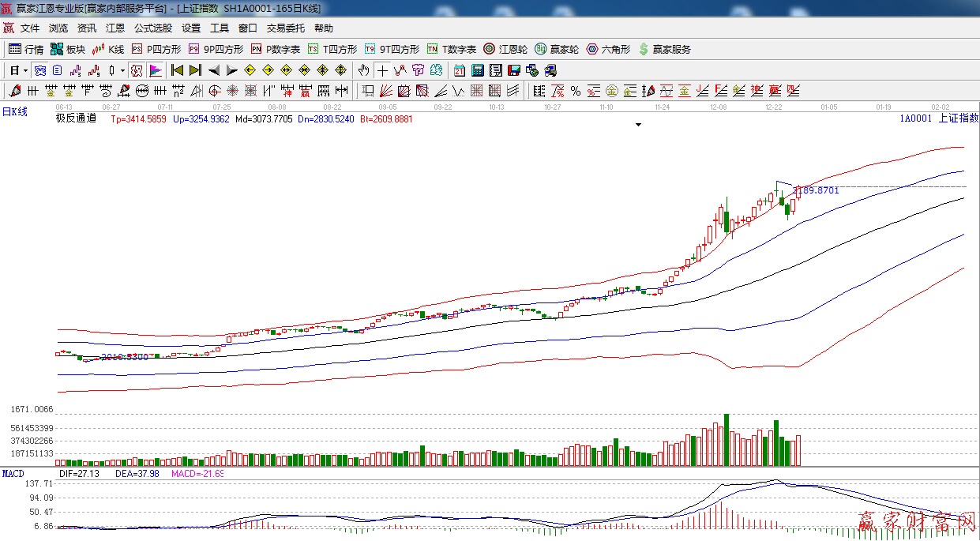This screenshot has width=980, height=541.
Task: Click the yellow left-arrow diamond icon
Action: pos(250,70)
